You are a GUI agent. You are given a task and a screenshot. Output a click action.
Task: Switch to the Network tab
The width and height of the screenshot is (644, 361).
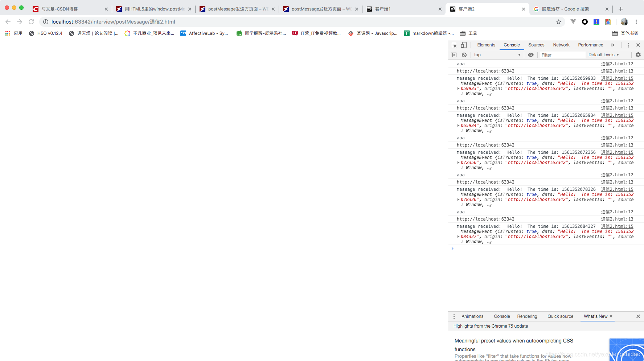pos(561,45)
